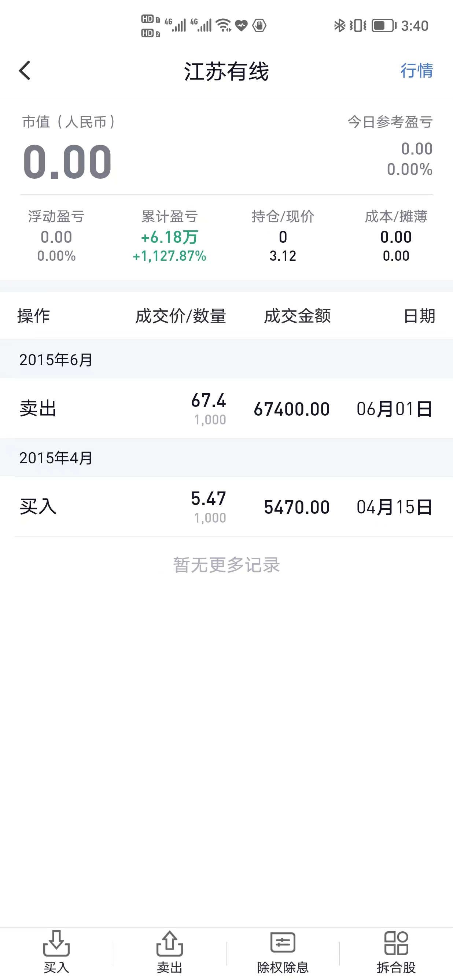Viewport: 453px width, 980px height.
Task: Tap the Wi-Fi signal icon
Action: pos(224,26)
